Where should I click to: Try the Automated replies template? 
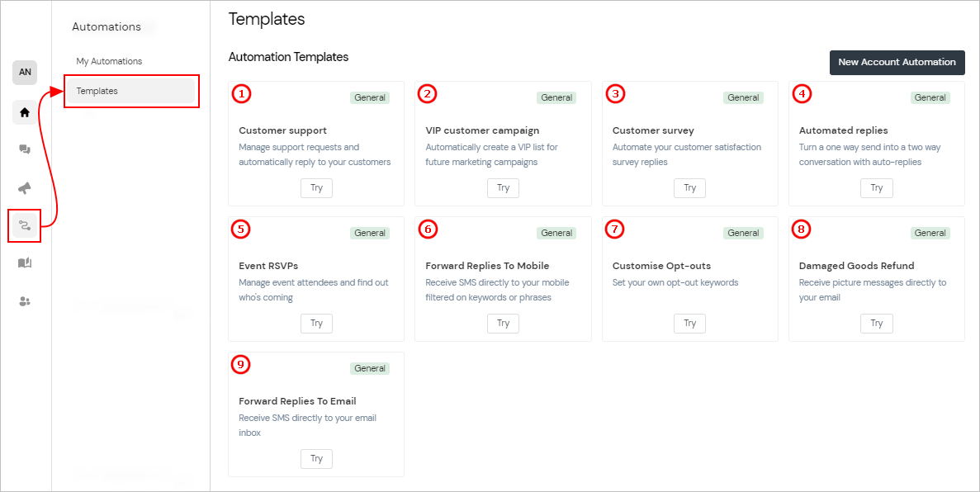tap(876, 187)
